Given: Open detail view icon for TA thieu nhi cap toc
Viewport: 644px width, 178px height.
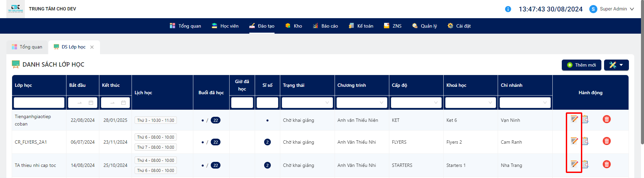Looking at the screenshot, I should [x=585, y=164].
